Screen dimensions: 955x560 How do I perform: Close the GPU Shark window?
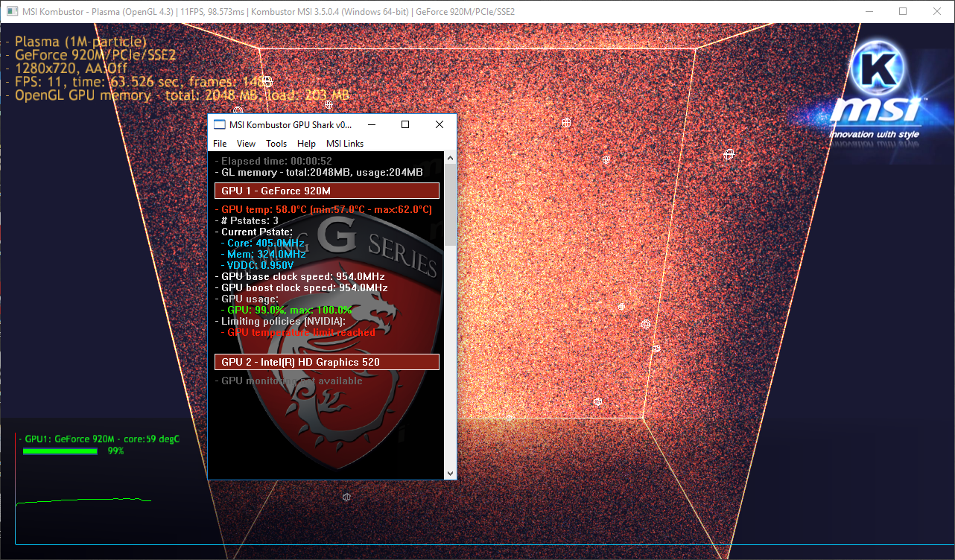[440, 125]
